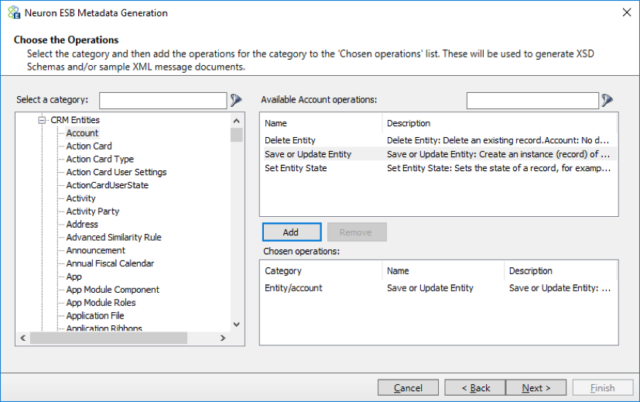This screenshot has height=402, width=640.
Task: Close the Metadata Generation dialog
Action: 627,13
